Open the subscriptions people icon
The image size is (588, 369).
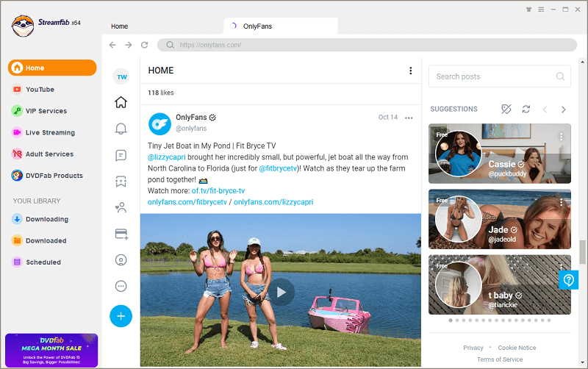[121, 207]
